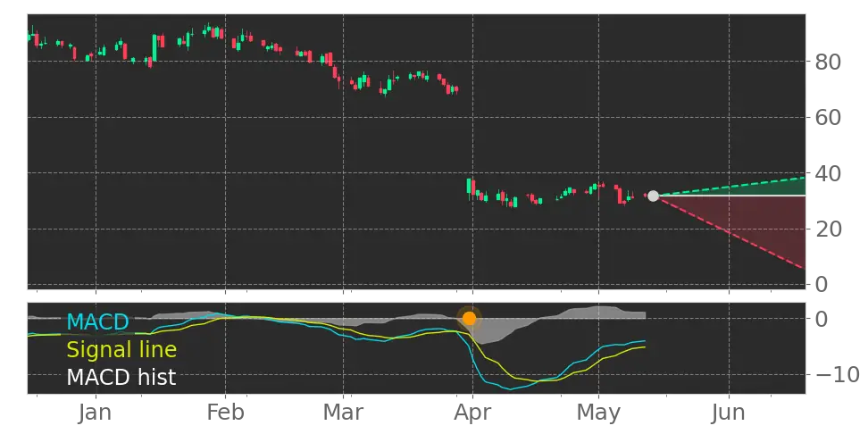The width and height of the screenshot is (868, 434).
Task: Click the cyan MACD legend label
Action: pos(98,321)
